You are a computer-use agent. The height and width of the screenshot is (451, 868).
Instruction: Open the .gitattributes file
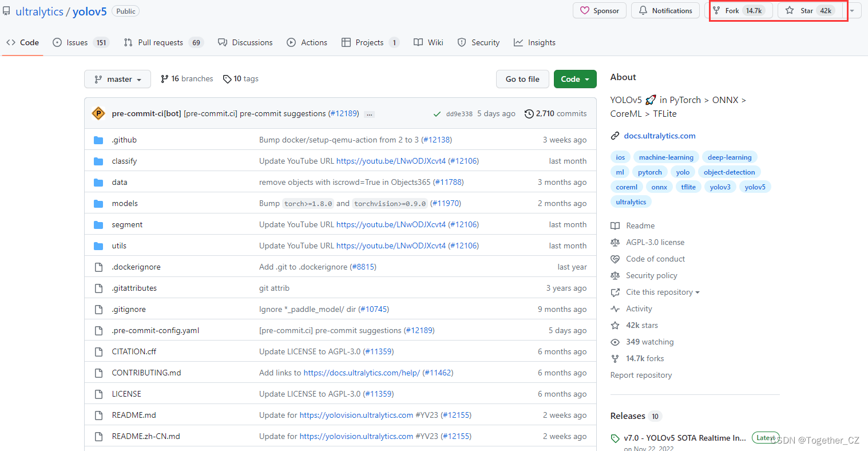click(134, 288)
